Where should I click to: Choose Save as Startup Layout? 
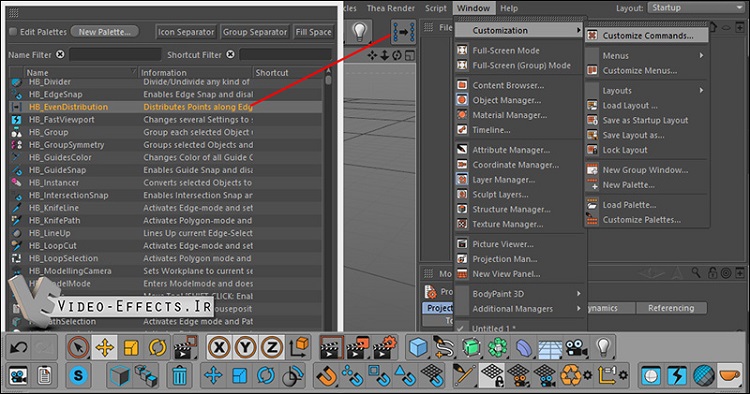tap(646, 120)
